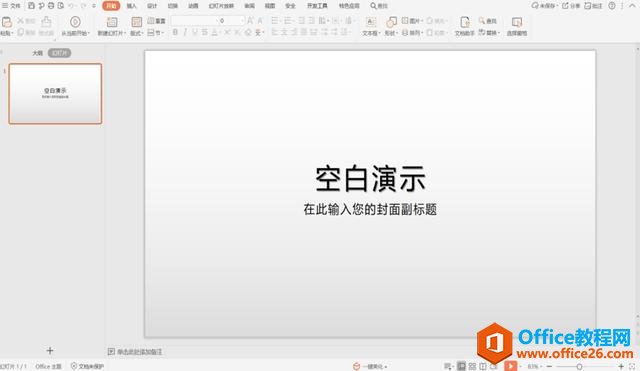Click the print icon in quick access bar
Image resolution: width=640 pixels, height=371 pixels.
51,6
